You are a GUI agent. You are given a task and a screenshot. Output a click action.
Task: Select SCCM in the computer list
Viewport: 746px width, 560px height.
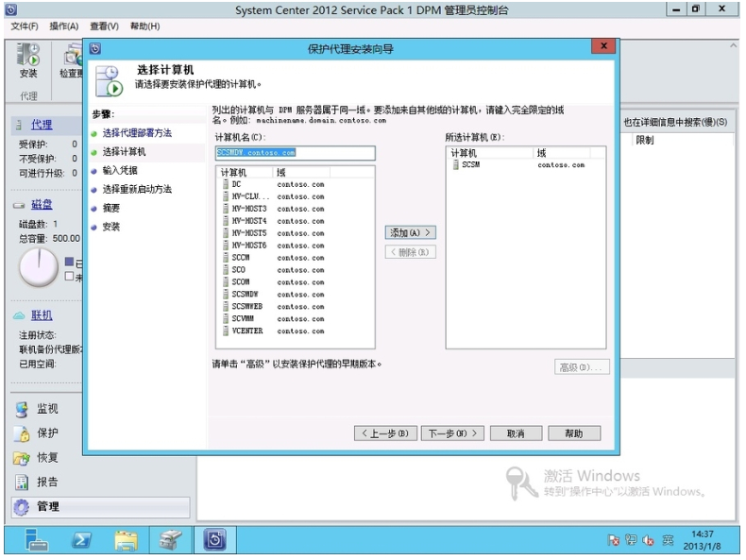[295, 258]
